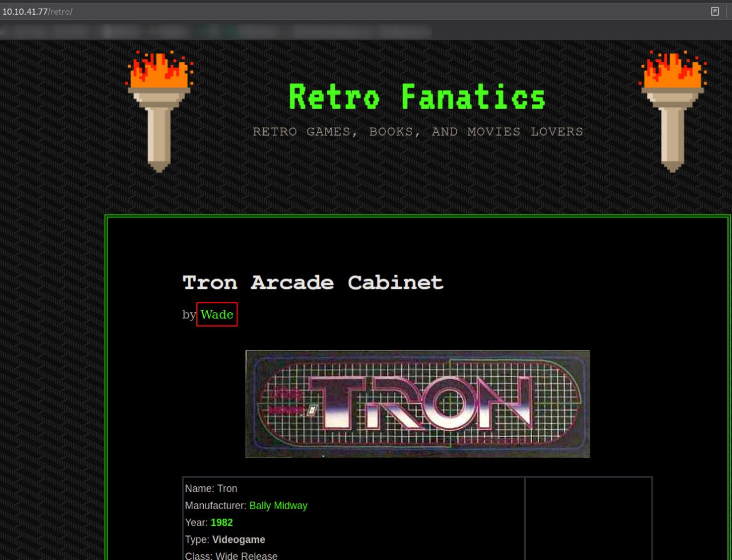The image size is (732, 560).
Task: Open the Retro Fanatics site title
Action: point(418,97)
